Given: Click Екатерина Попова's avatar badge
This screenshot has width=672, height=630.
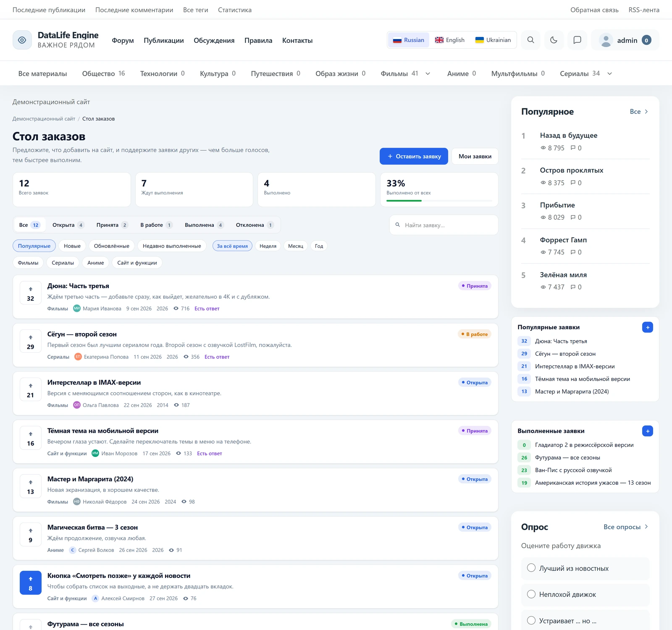Looking at the screenshot, I should pyautogui.click(x=78, y=357).
